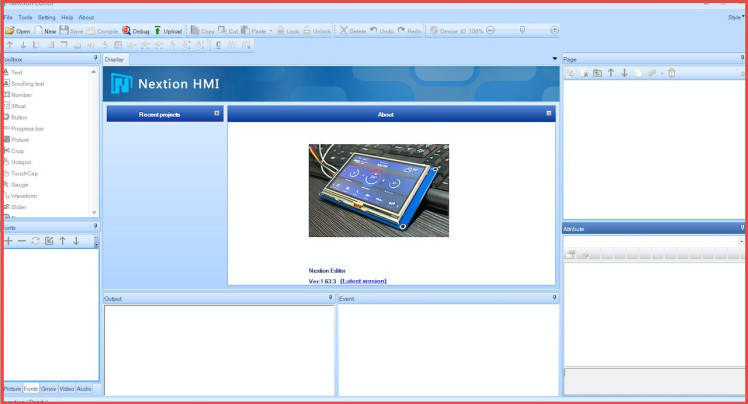Select the Display tab
The image size is (748, 404).
(114, 59)
